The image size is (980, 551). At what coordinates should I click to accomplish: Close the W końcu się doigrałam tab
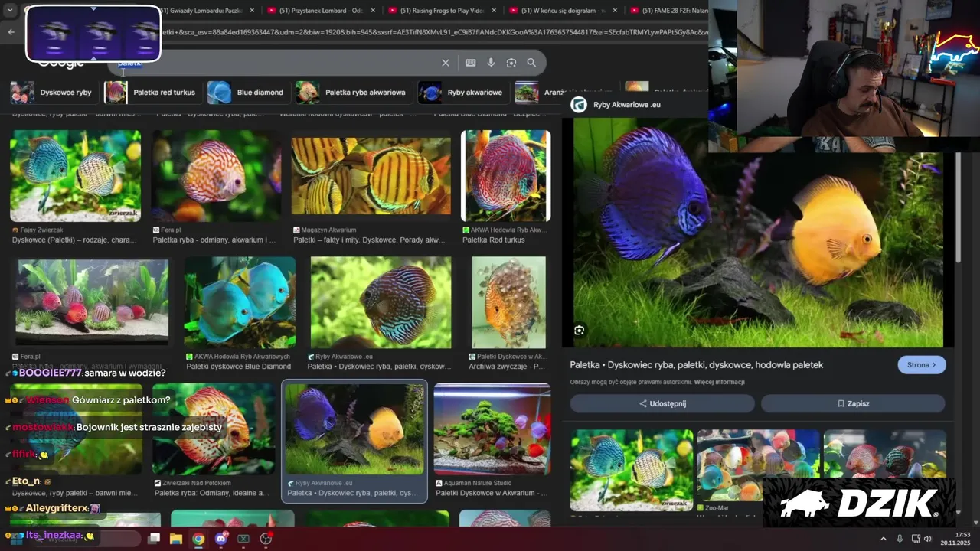click(x=614, y=11)
